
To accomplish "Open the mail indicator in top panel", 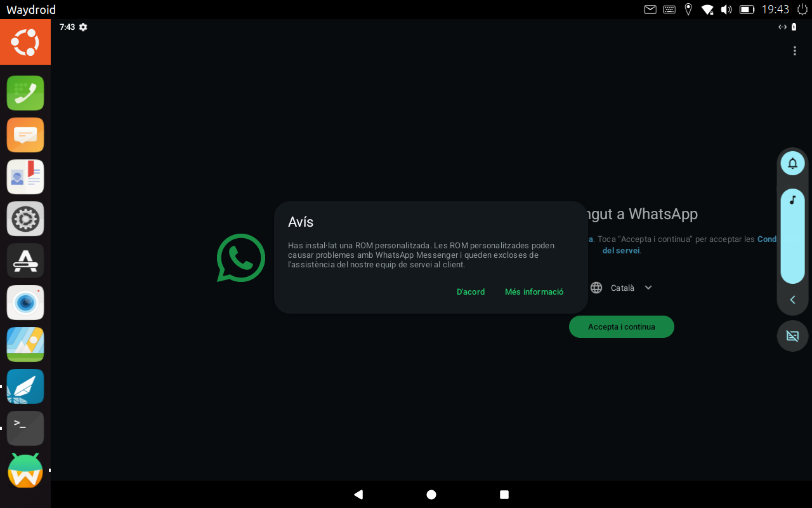I will (x=650, y=10).
